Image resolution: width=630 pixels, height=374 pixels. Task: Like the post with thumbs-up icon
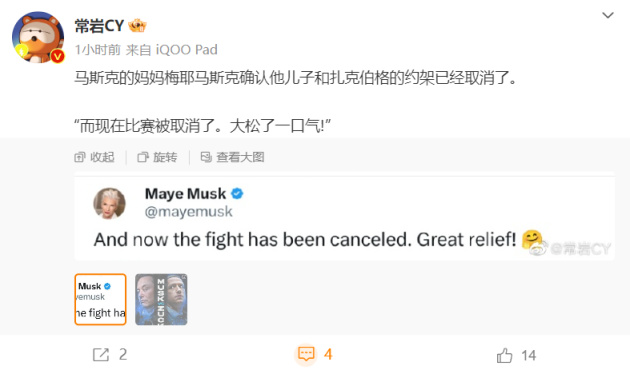tap(504, 355)
